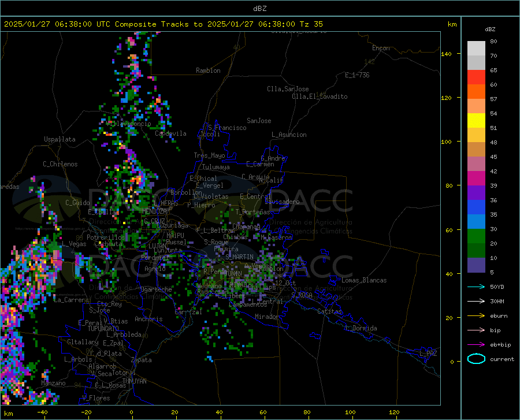Select the purple 39–36 dBZ legend swatch
This screenshot has height=420, width=520.
click(476, 193)
